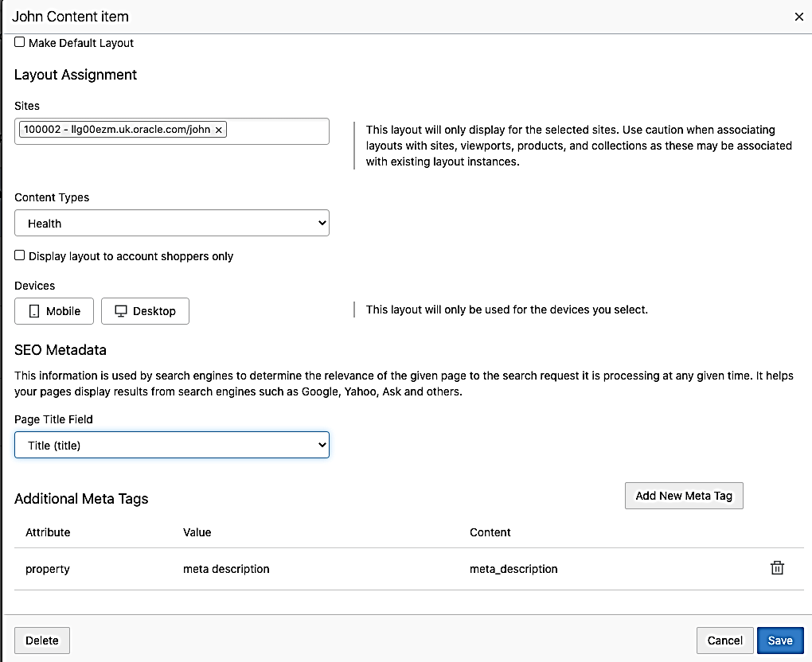
Task: Delete the meta description tag row
Action: pyautogui.click(x=777, y=568)
